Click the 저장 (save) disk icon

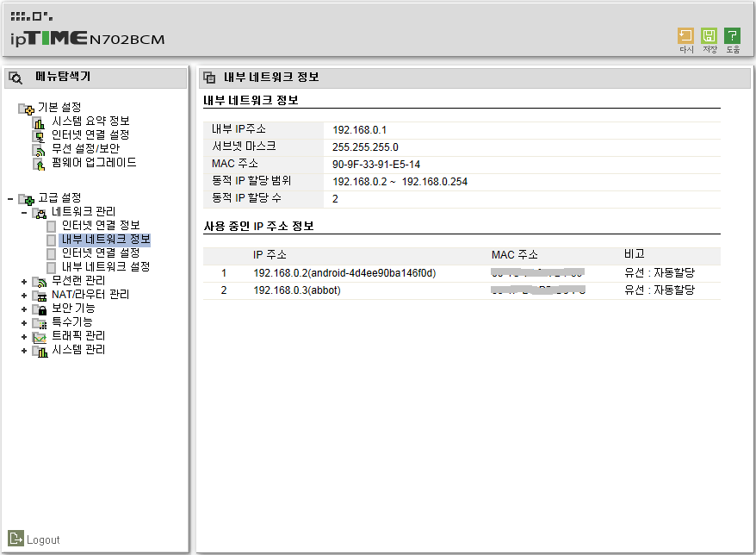tap(709, 35)
